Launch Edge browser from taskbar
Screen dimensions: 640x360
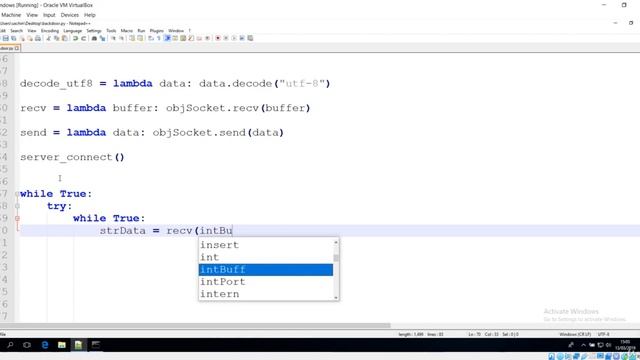pyautogui.click(x=45, y=345)
